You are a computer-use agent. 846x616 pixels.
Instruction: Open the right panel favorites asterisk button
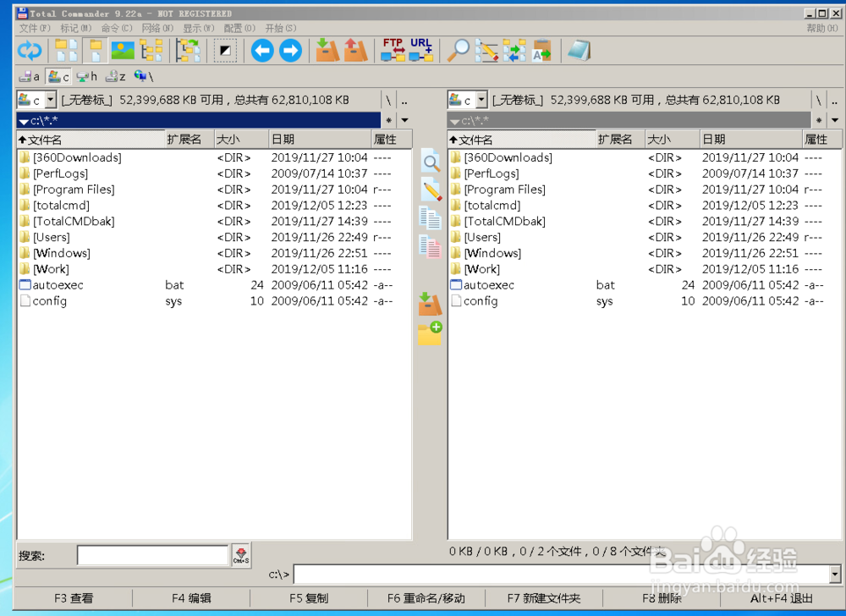point(819,120)
